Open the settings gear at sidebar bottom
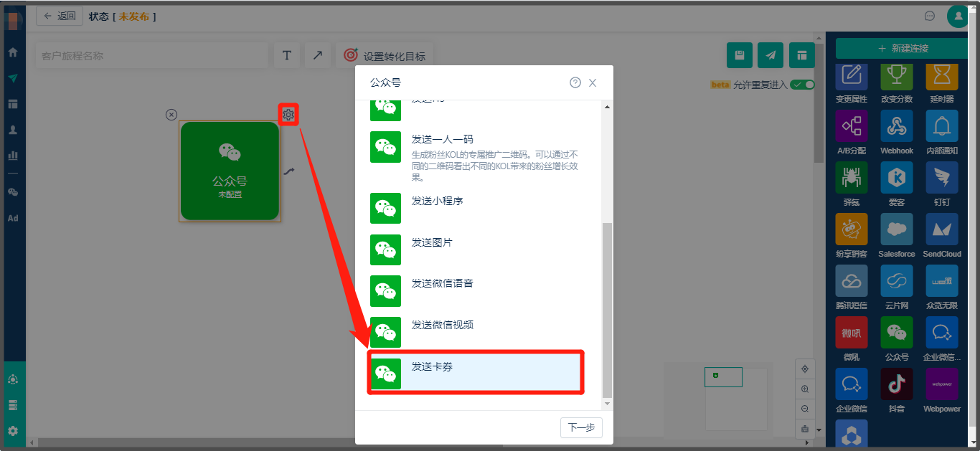 pyautogui.click(x=13, y=431)
